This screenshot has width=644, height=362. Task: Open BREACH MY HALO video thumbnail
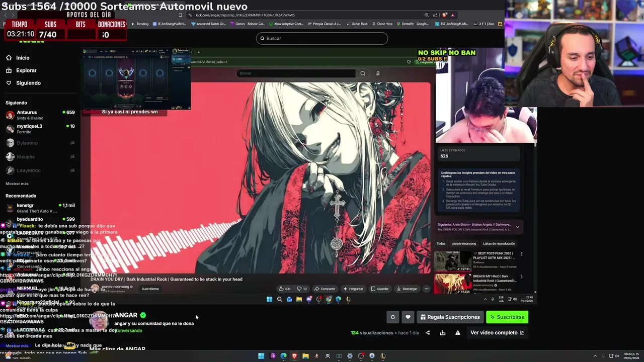coord(453,283)
